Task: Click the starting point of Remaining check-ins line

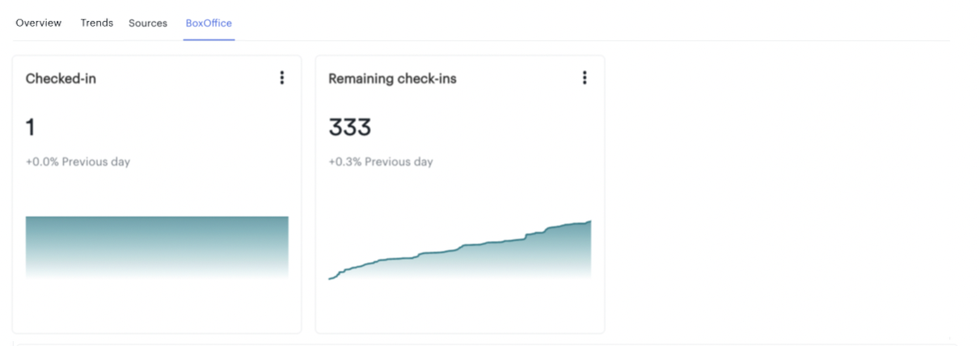Action: tap(330, 279)
